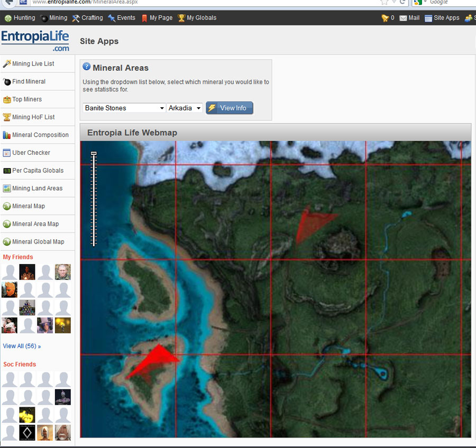The image size is (476, 448).
Task: Open Find Mineral page
Action: point(29,81)
